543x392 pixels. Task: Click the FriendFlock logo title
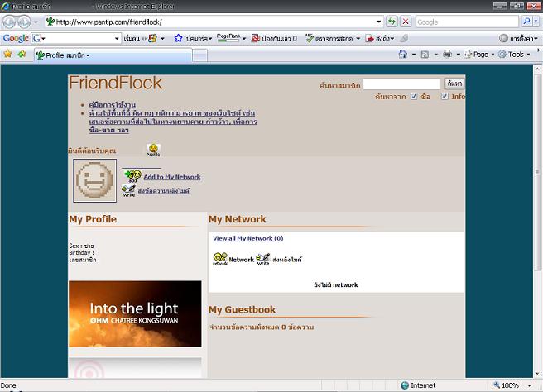click(116, 83)
